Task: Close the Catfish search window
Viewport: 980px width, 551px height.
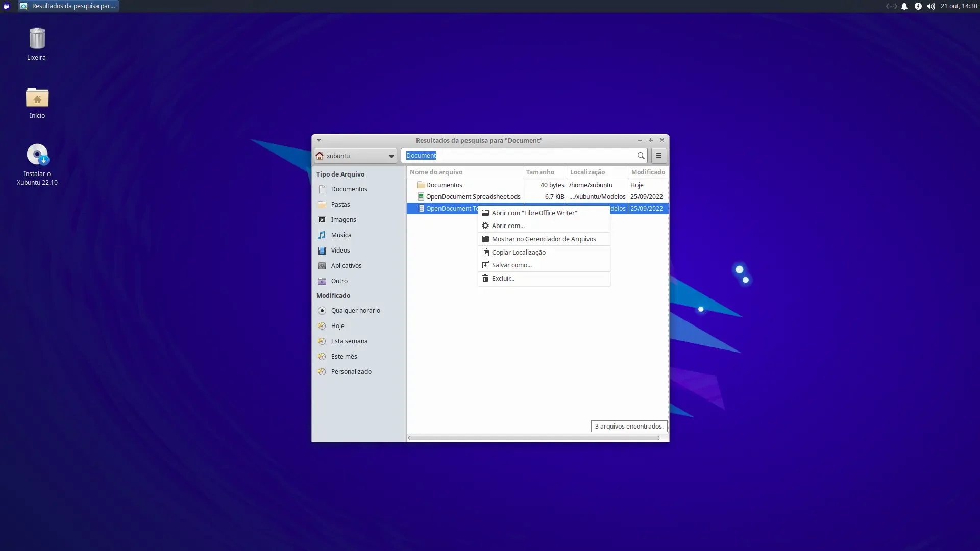Action: (662, 140)
